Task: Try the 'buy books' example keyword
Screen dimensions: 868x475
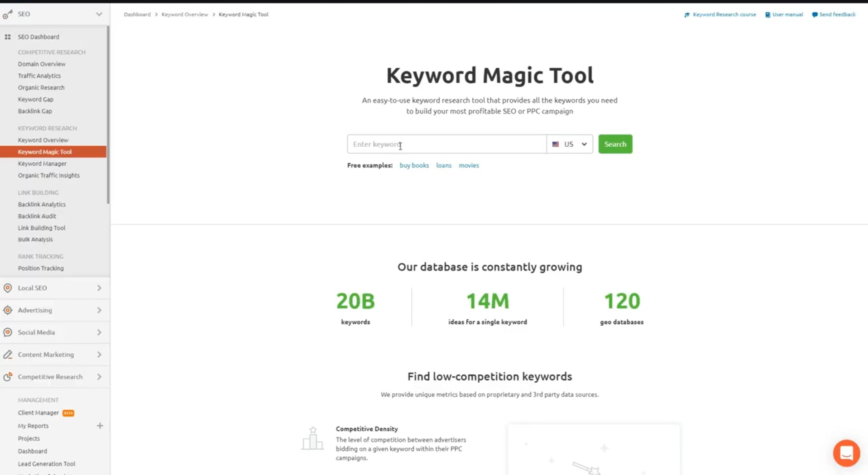Action: point(414,165)
